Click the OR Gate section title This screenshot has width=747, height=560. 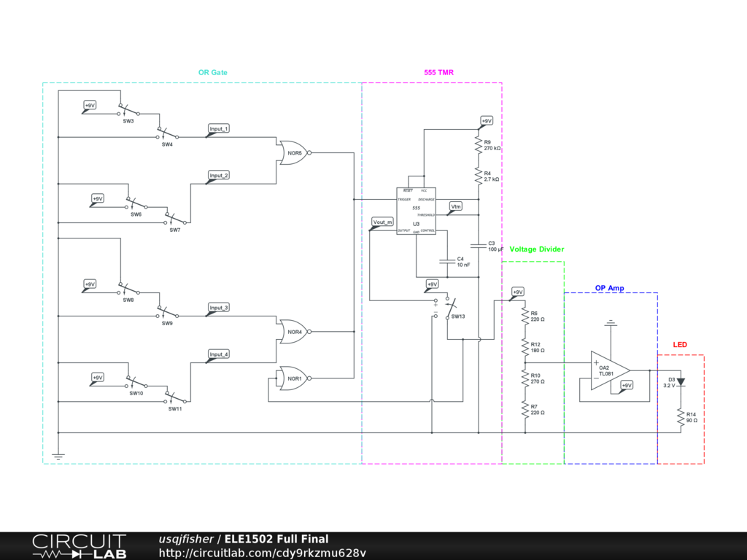click(x=212, y=73)
